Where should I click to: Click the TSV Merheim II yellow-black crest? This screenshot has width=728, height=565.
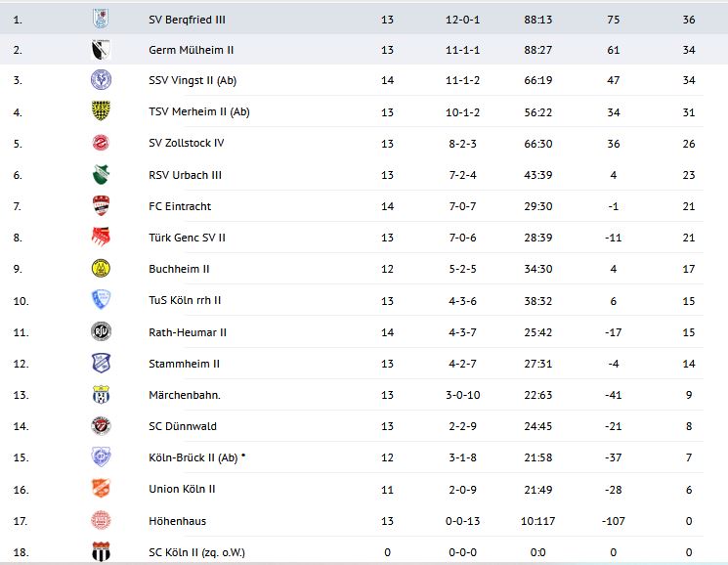tap(101, 111)
